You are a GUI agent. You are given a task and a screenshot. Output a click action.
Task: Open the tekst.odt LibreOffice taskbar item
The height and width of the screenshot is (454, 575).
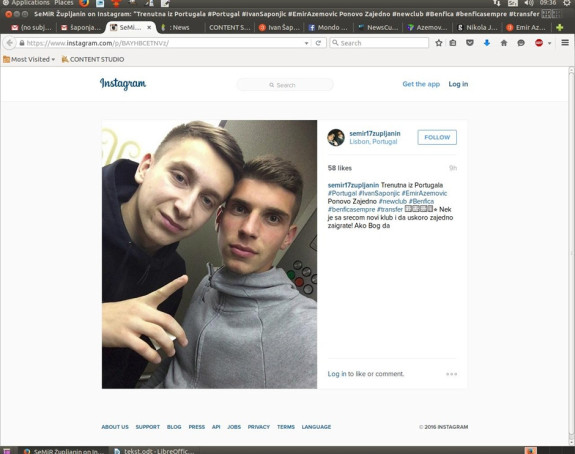pos(154,451)
